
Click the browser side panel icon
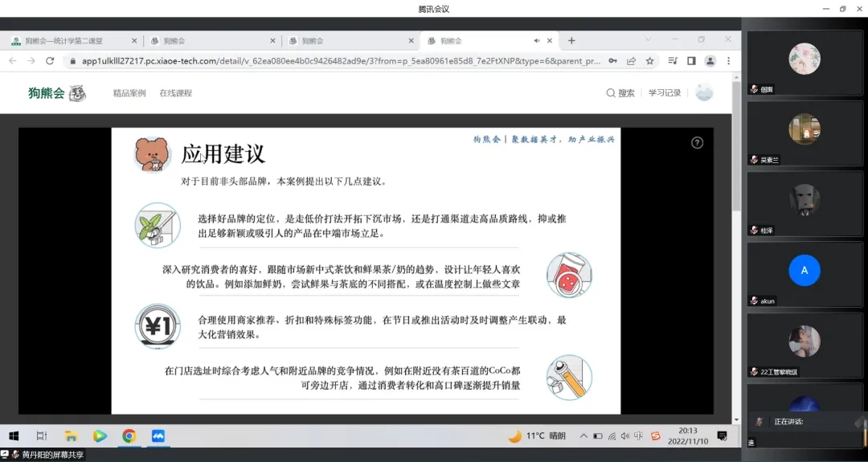(x=691, y=61)
